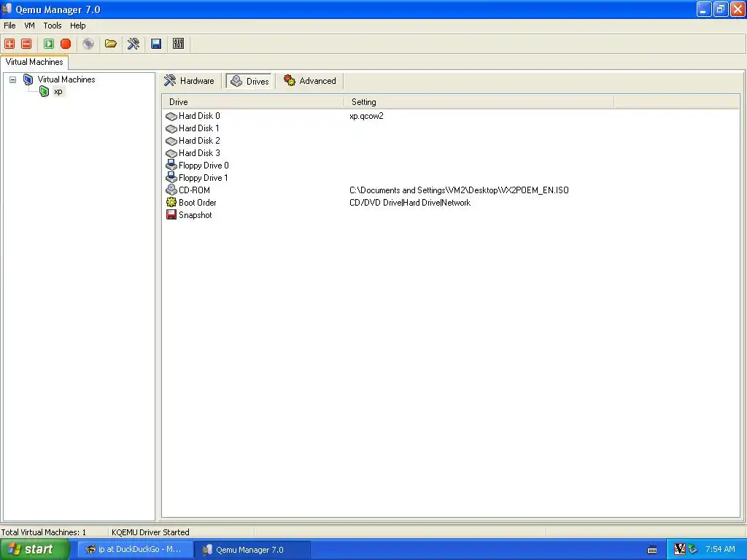Click KQEMU Driver Started status text

coord(150,532)
